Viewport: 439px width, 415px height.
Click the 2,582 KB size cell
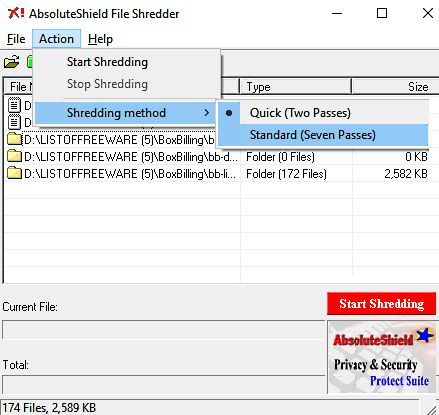(406, 174)
